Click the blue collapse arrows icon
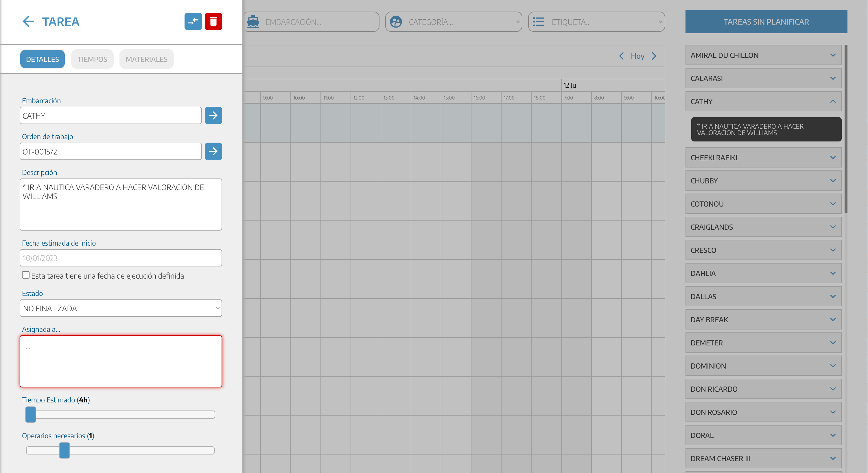This screenshot has width=868, height=473. [193, 22]
